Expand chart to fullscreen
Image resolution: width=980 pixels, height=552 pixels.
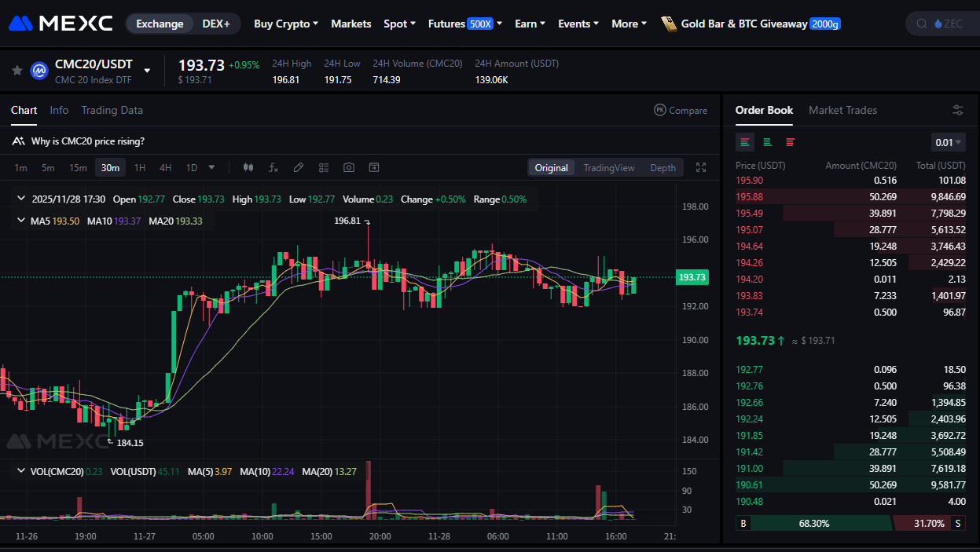(702, 167)
